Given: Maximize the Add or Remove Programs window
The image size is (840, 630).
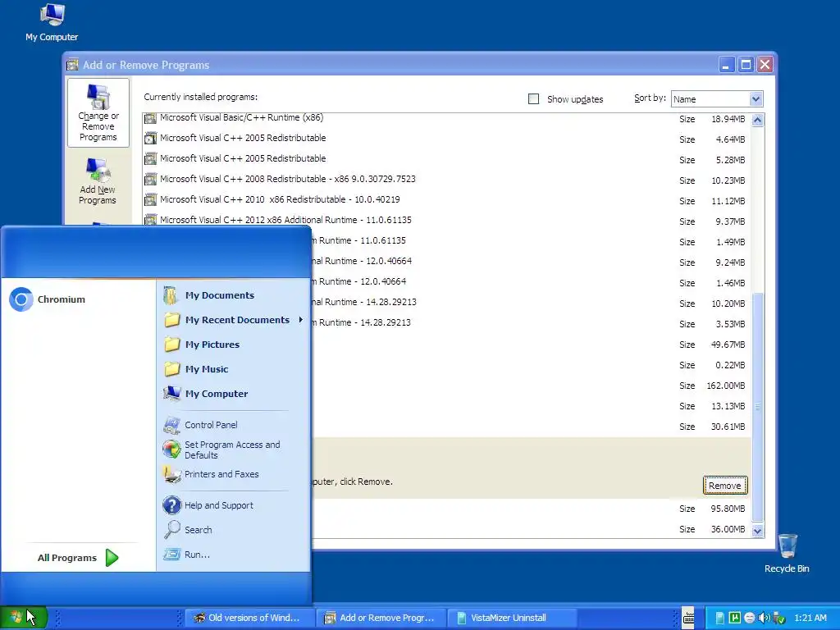Looking at the screenshot, I should pyautogui.click(x=745, y=65).
